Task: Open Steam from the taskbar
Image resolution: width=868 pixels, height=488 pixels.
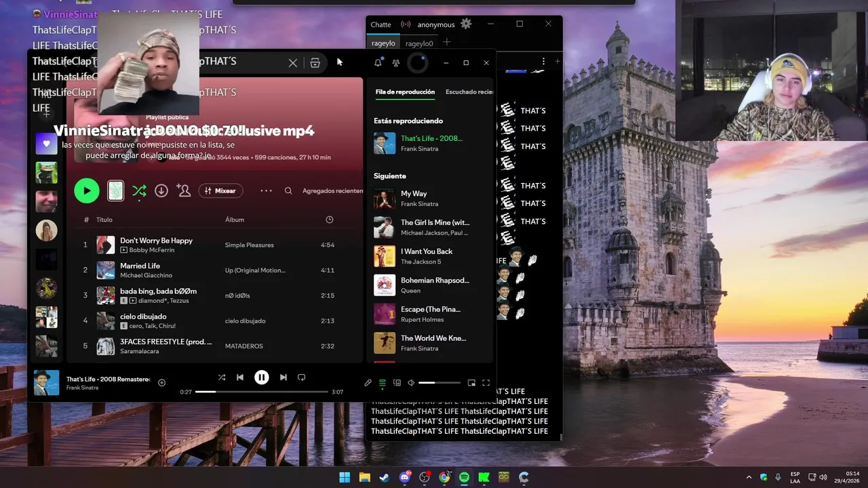Action: [x=384, y=477]
